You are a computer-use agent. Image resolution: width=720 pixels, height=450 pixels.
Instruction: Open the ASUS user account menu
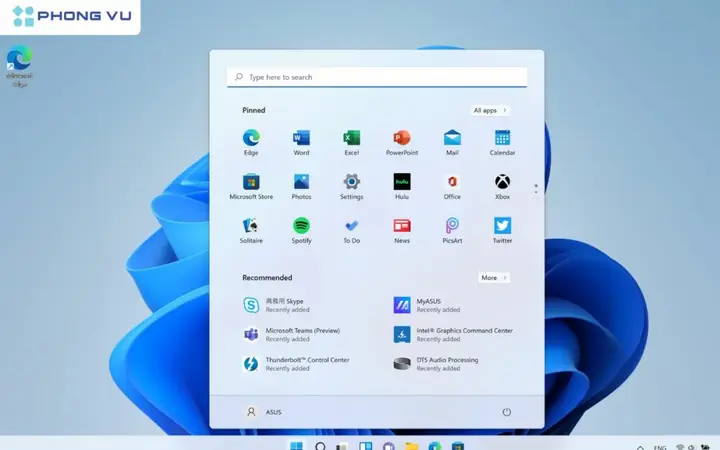point(264,412)
